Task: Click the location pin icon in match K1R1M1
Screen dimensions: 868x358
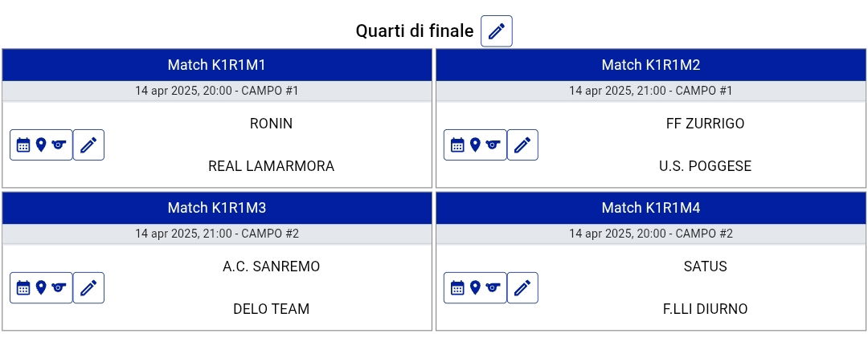Action: click(x=41, y=145)
